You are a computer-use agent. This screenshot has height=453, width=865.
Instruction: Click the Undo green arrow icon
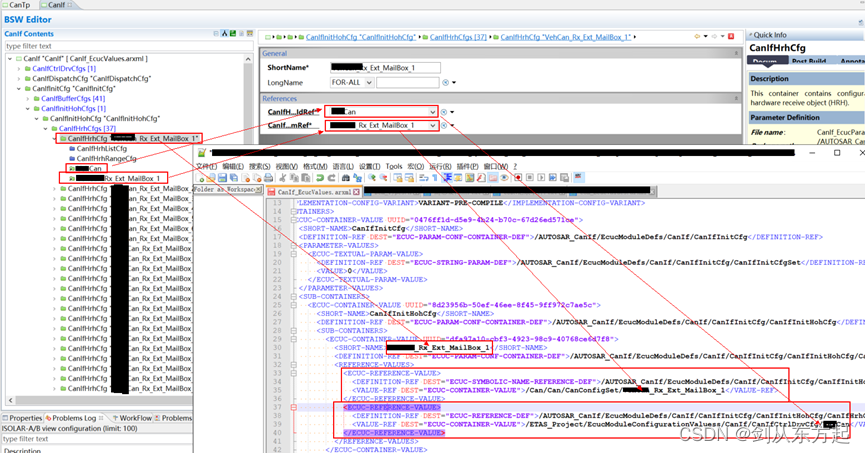tap(320, 178)
